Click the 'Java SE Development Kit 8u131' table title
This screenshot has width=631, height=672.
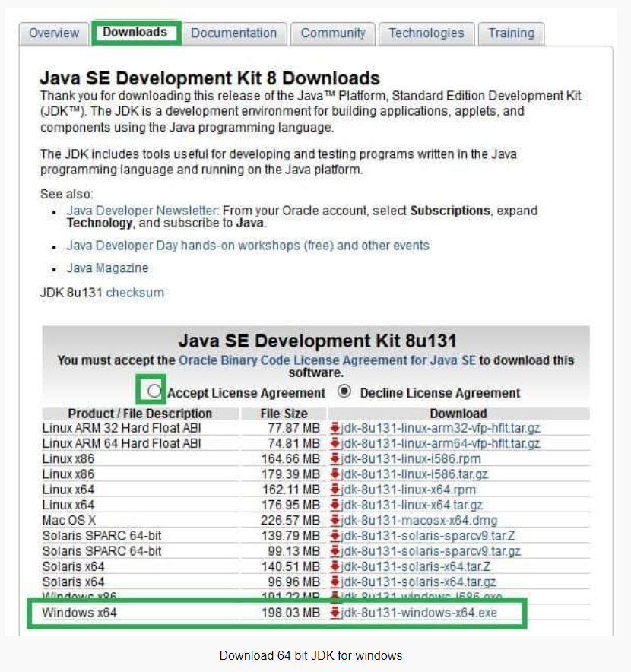coord(318,341)
